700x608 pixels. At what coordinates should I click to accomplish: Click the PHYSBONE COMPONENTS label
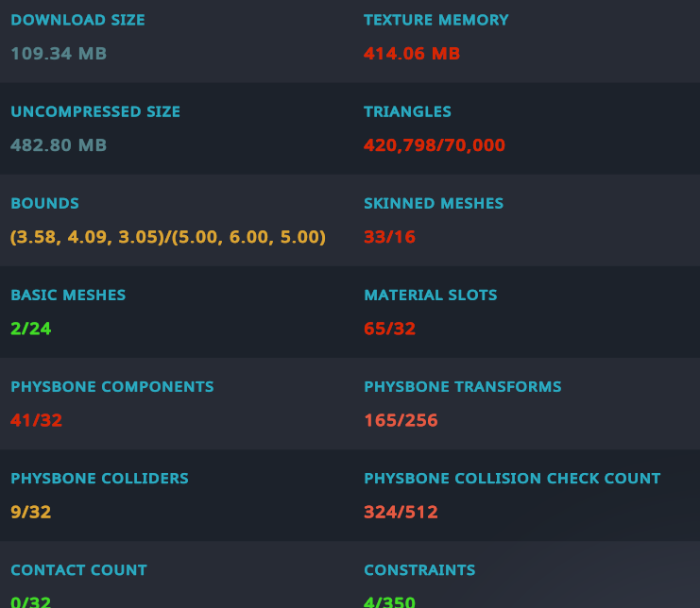click(x=112, y=387)
